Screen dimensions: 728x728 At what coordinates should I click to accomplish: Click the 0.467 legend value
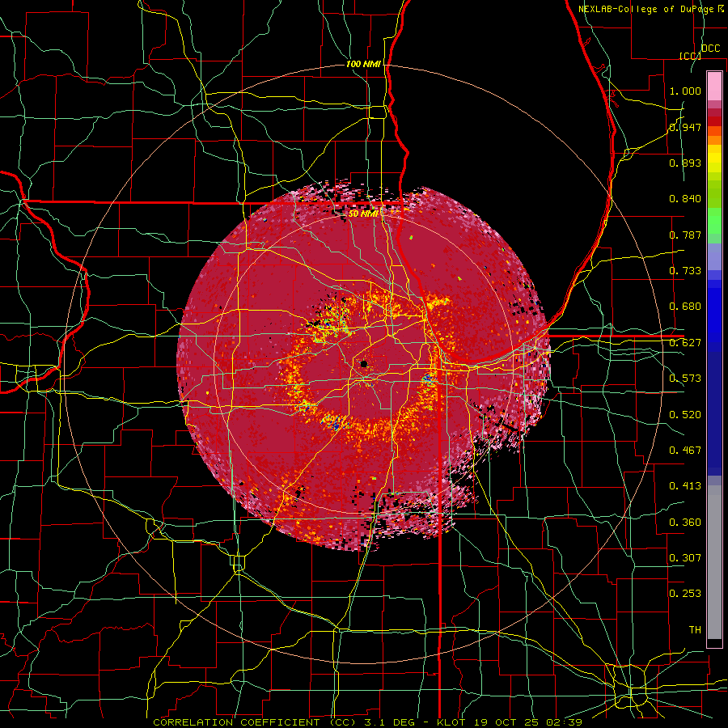(685, 451)
